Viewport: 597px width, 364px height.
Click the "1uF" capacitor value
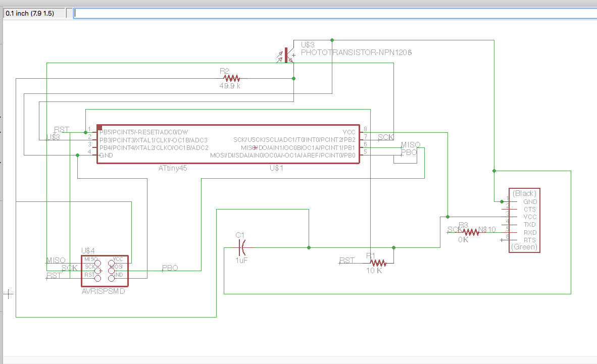241,261
